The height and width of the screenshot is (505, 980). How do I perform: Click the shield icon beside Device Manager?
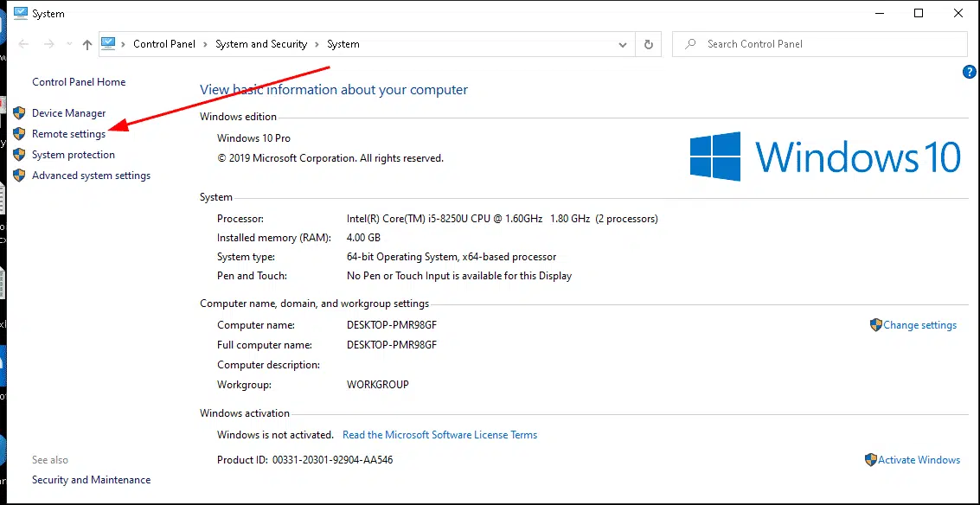[19, 113]
